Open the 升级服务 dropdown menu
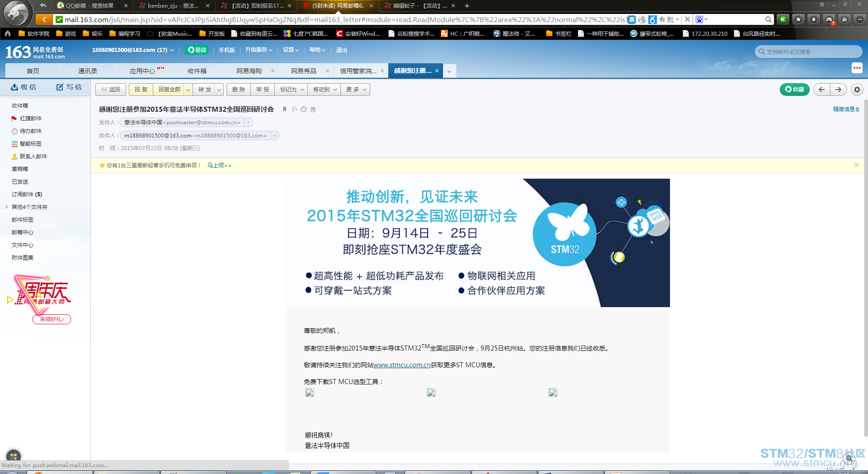This screenshot has width=868, height=474. [x=259, y=50]
